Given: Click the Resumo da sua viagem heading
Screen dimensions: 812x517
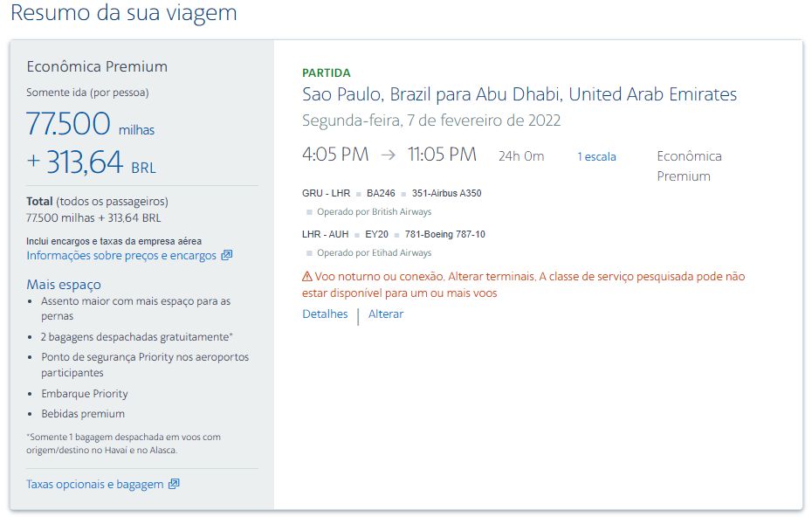Looking at the screenshot, I should tap(124, 13).
